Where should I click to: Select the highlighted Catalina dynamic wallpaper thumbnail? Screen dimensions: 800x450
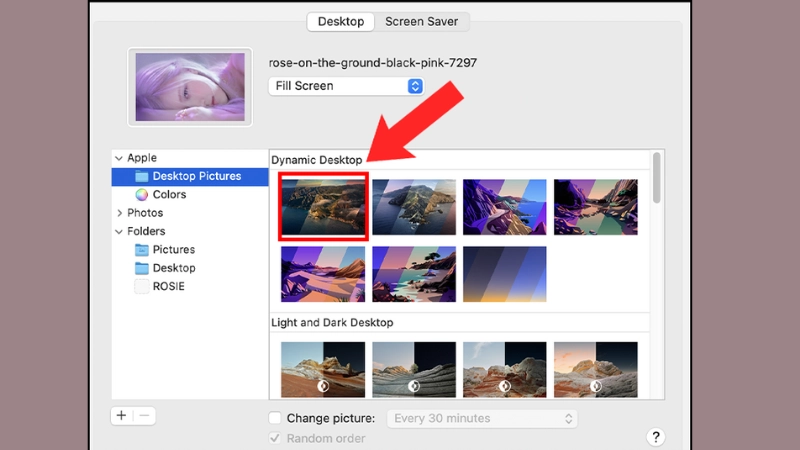click(x=324, y=207)
